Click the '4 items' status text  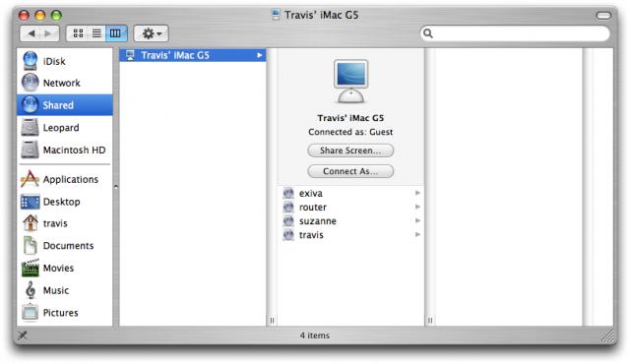pyautogui.click(x=315, y=335)
